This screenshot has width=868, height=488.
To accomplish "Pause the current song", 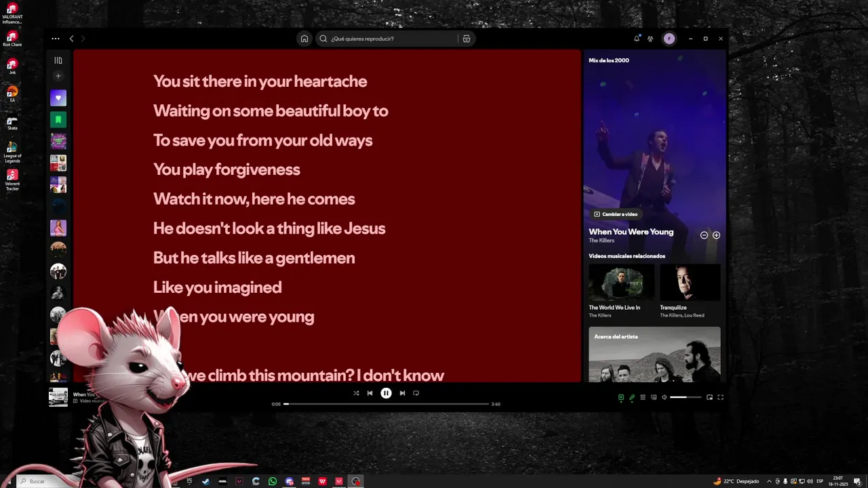I will click(386, 393).
